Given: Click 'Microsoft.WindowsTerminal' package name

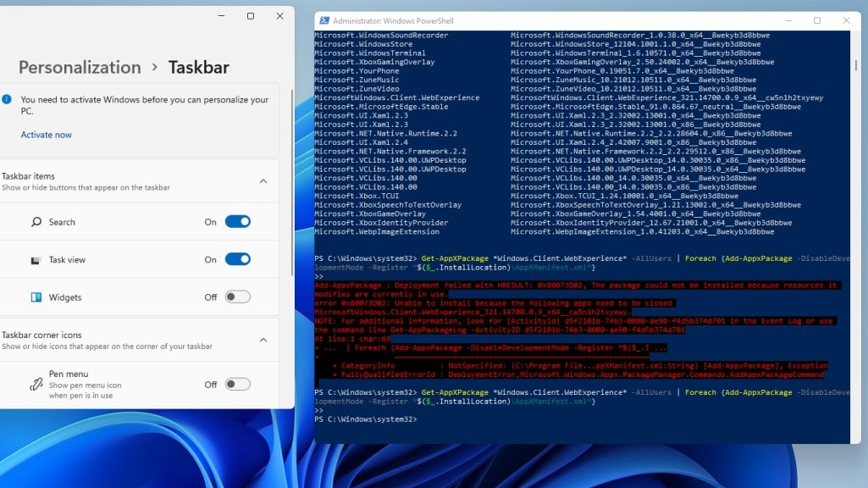Looking at the screenshot, I should (x=370, y=53).
